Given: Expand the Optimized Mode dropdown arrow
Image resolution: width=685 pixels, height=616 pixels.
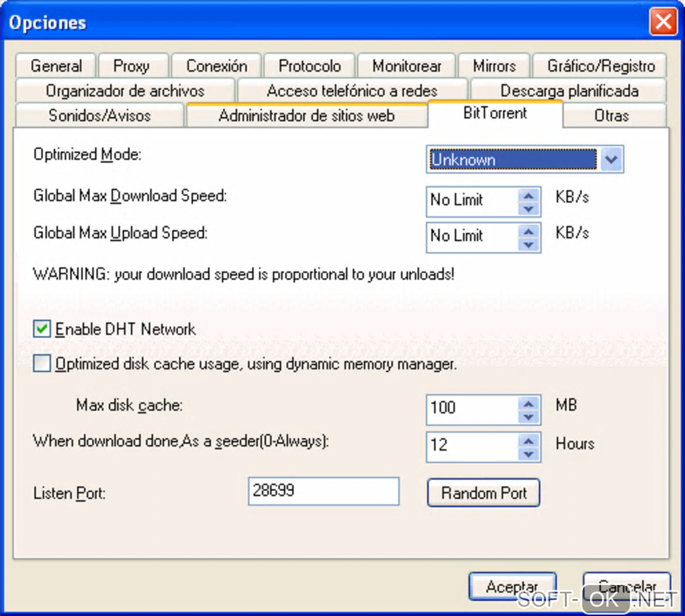Looking at the screenshot, I should [x=611, y=159].
